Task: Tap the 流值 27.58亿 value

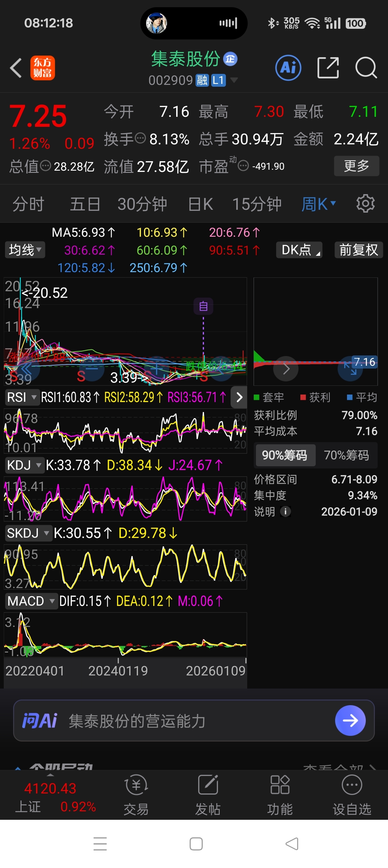Action: pyautogui.click(x=163, y=167)
